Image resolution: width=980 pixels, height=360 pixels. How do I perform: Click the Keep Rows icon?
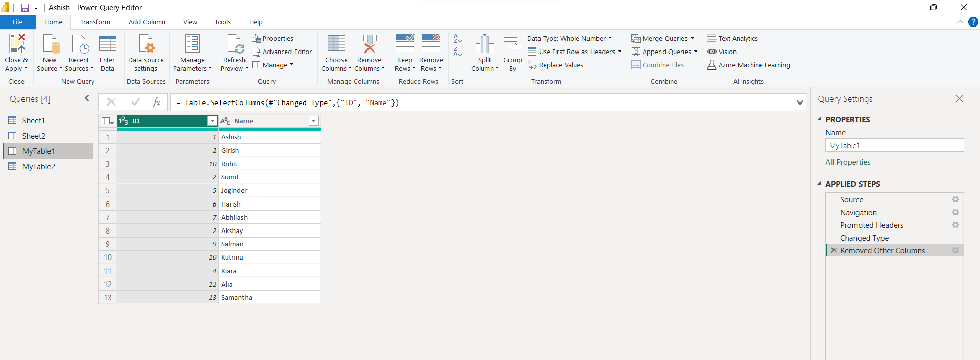pyautogui.click(x=404, y=44)
